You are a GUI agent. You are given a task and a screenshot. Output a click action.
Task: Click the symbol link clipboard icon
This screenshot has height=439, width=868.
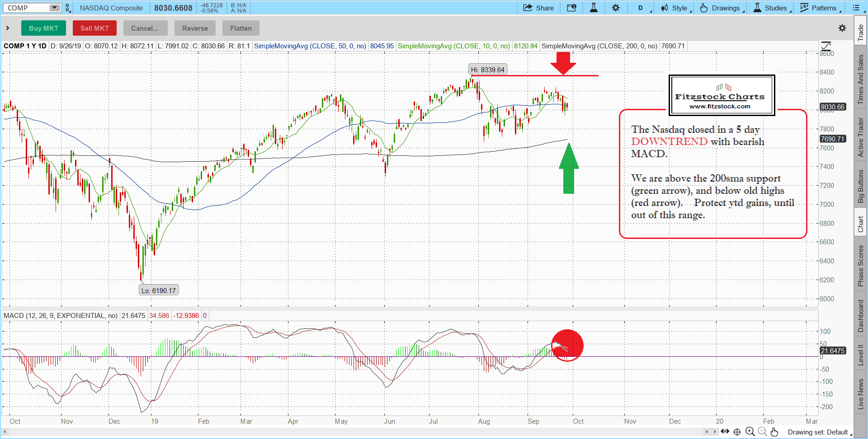click(x=68, y=8)
